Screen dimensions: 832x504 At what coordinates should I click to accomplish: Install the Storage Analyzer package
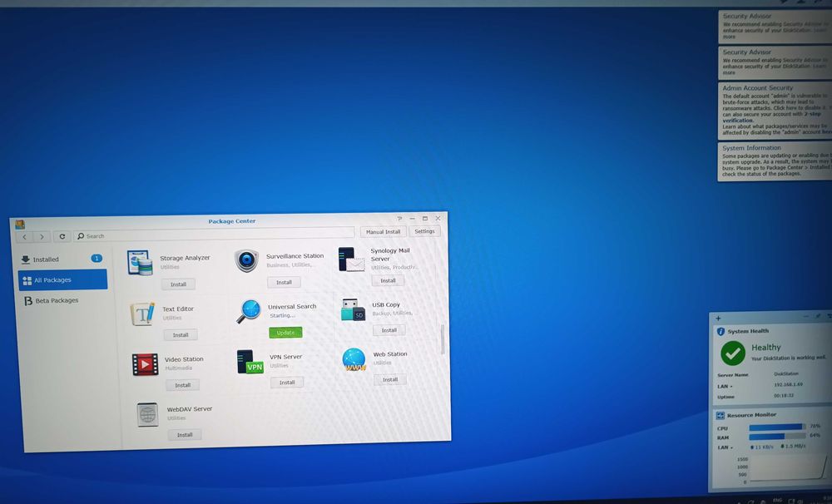pos(178,284)
